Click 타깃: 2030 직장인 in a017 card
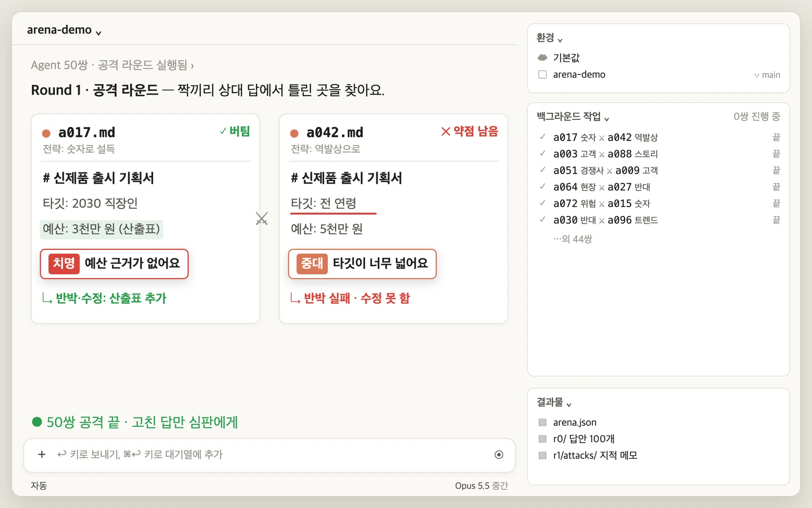Viewport: 812px width, 508px height. coord(90,204)
